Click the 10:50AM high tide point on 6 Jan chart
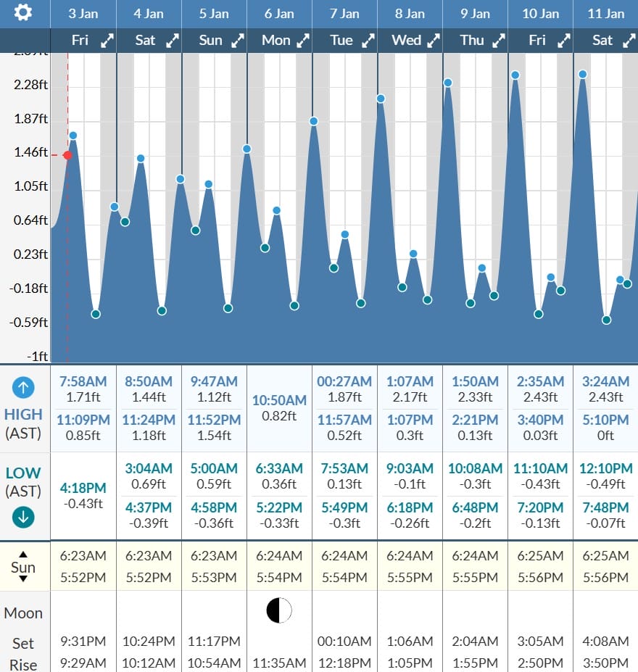This screenshot has height=672, width=638. tap(276, 210)
